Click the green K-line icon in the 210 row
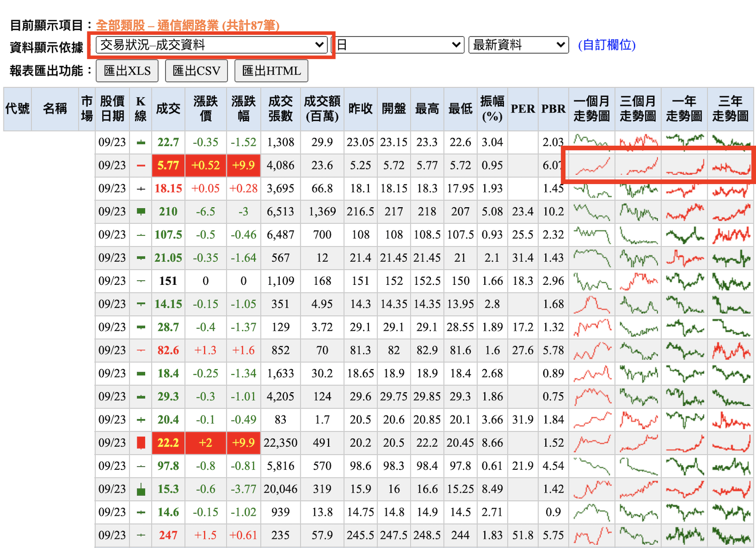Image resolution: width=756 pixels, height=548 pixels. pos(141,212)
